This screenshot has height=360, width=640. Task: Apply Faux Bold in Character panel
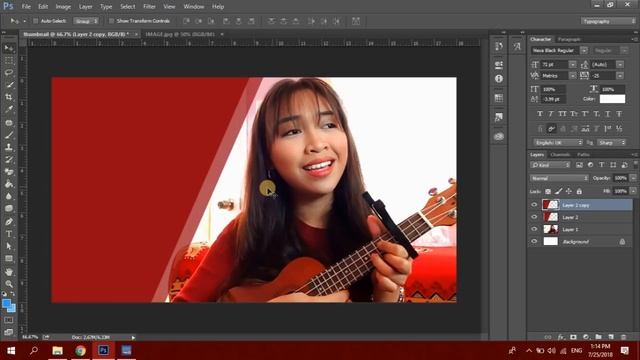pyautogui.click(x=540, y=114)
